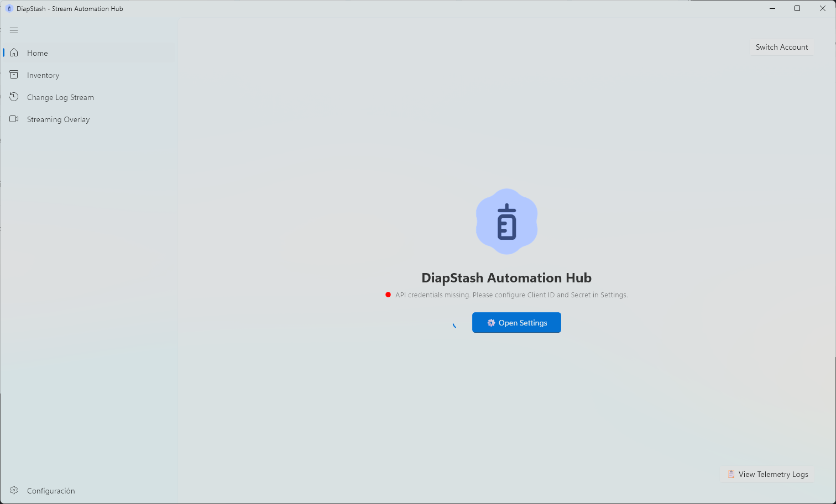836x504 pixels.
Task: Click the DiapStash title bar app icon
Action: [9, 8]
